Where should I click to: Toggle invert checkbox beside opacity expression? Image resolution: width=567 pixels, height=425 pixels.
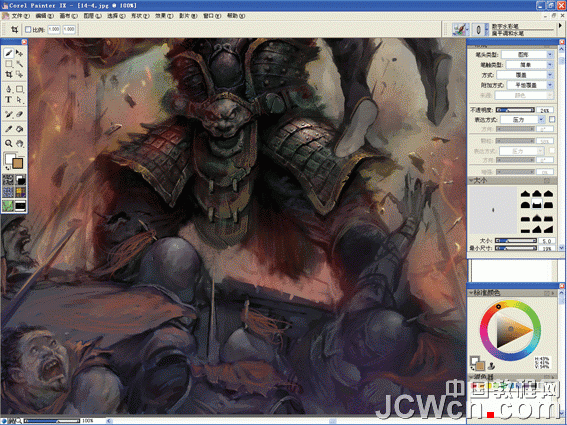[552, 119]
